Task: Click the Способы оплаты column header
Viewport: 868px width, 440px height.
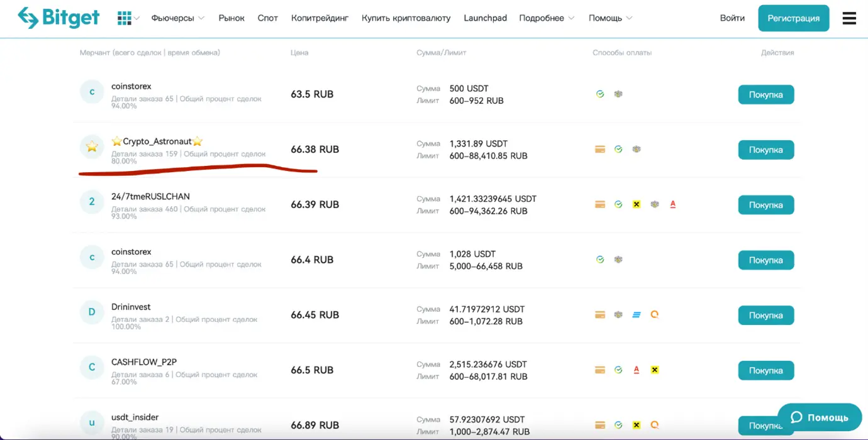Action: [622, 53]
